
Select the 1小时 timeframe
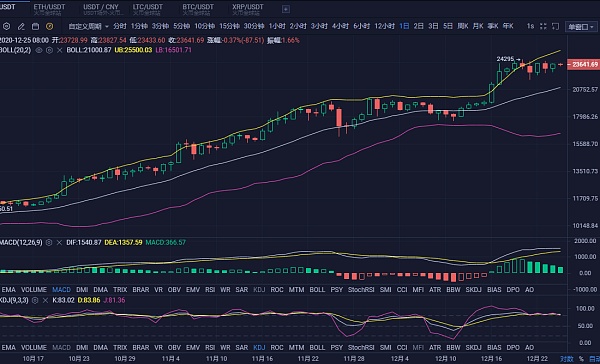tap(277, 26)
